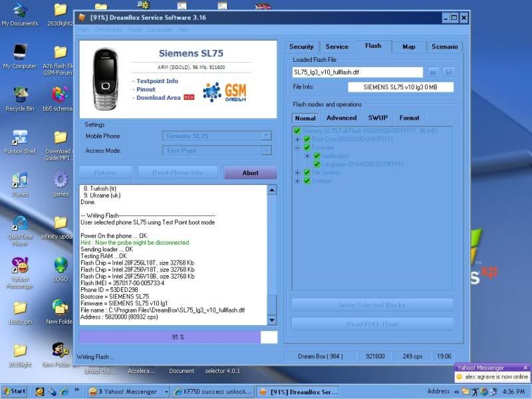Click Write Selected Blocks button
This screenshot has width=532, height=399.
click(x=372, y=305)
